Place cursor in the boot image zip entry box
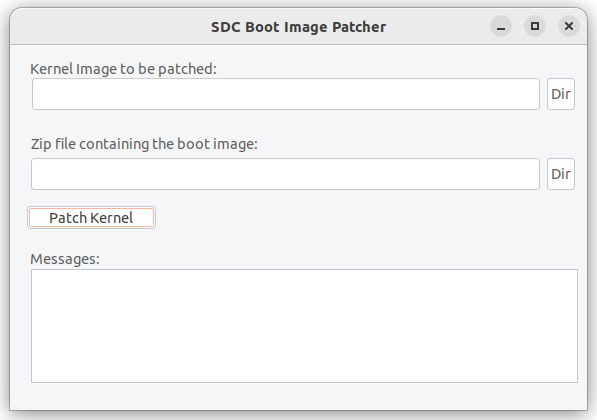 coord(285,174)
